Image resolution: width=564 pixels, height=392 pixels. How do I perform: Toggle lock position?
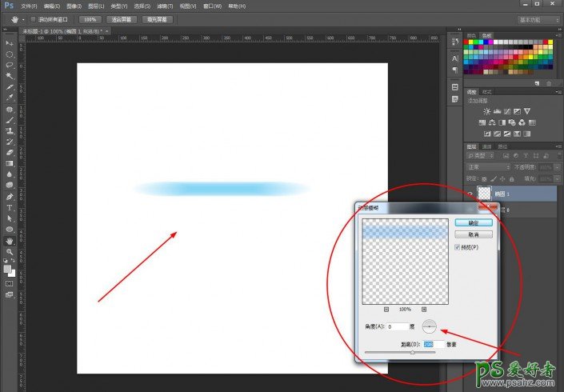coord(502,178)
